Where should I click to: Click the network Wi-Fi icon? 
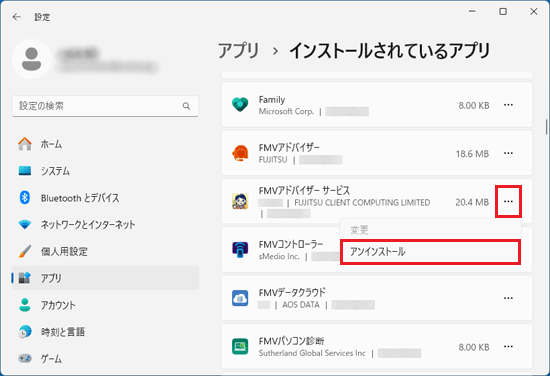pyautogui.click(x=25, y=224)
